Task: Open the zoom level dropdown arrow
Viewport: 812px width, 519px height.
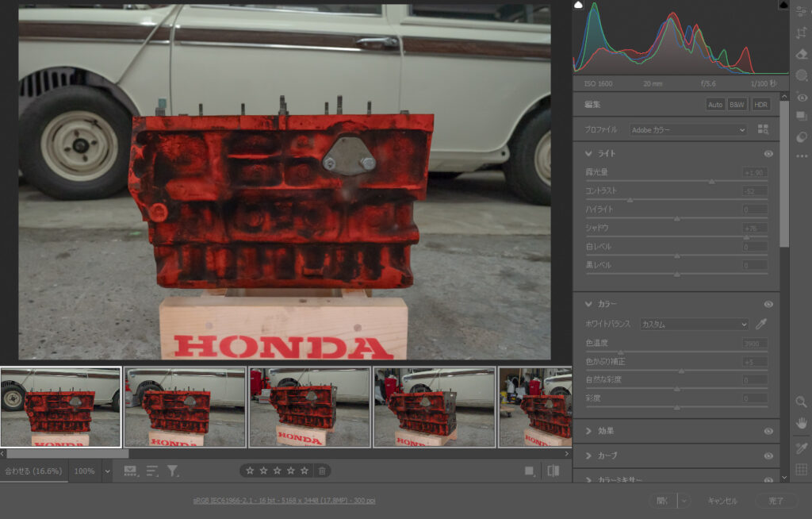Action: (x=107, y=471)
